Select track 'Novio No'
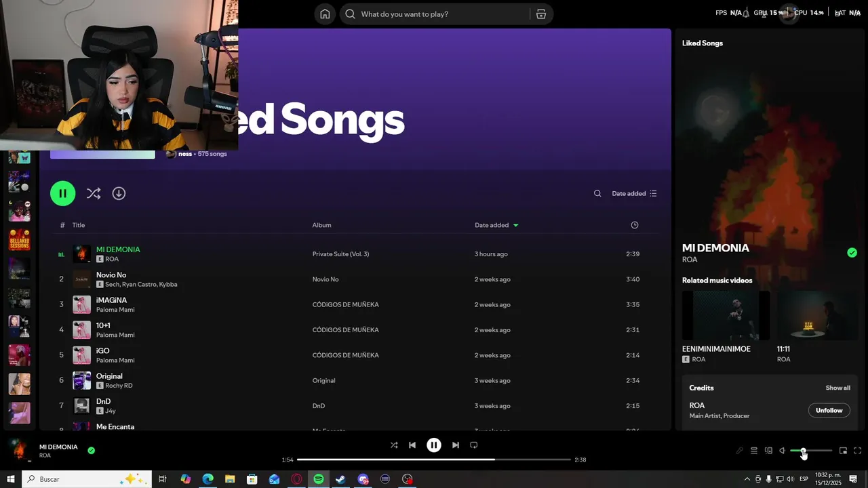The width and height of the screenshot is (868, 488). [x=111, y=275]
